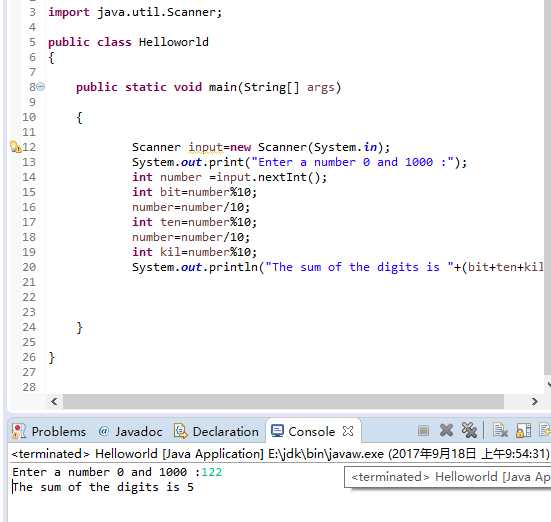551x522 pixels.
Task: Click Clear Console icon
Action: pos(500,431)
